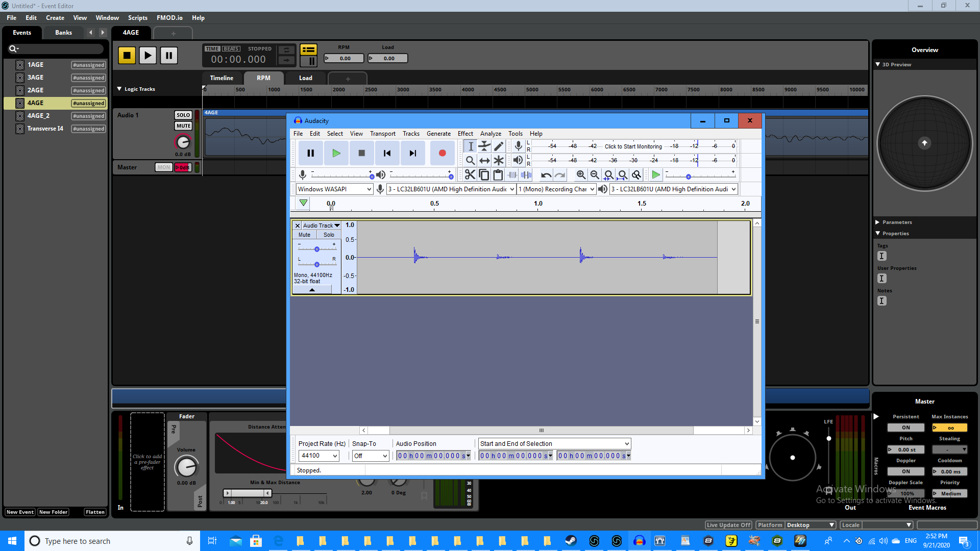Skip to start in Audacity
Image resolution: width=980 pixels, height=551 pixels.
click(x=387, y=153)
